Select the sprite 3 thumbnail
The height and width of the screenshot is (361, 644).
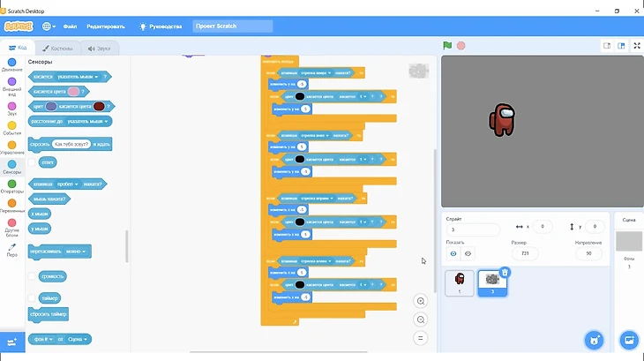point(492,282)
